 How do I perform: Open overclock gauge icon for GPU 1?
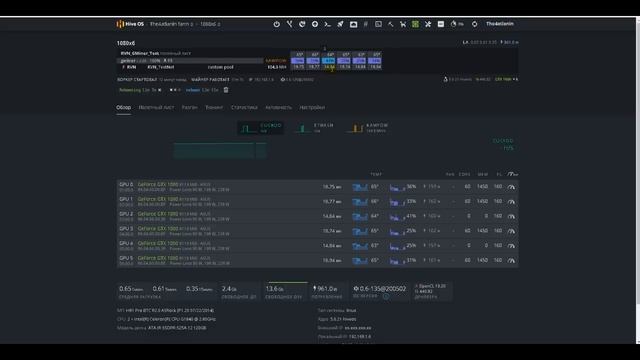click(x=511, y=202)
